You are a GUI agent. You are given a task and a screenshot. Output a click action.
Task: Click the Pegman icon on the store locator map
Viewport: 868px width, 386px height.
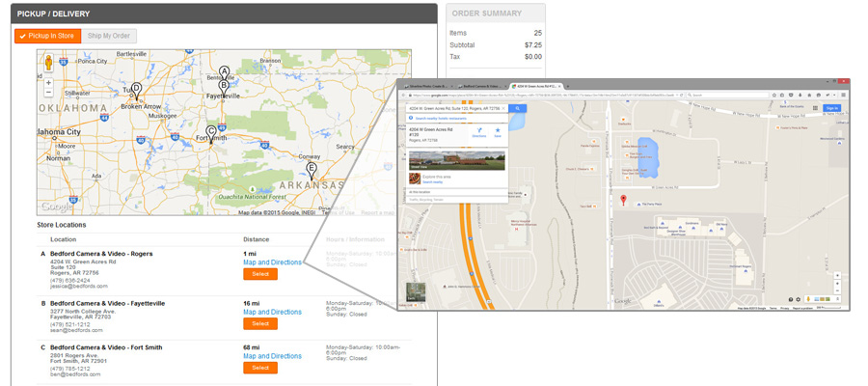(48, 63)
